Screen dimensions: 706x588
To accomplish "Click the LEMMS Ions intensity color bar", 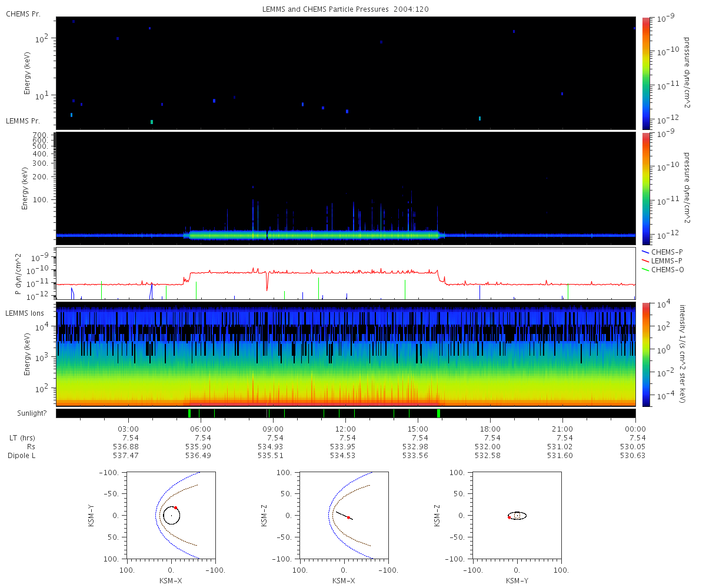I will (x=647, y=355).
